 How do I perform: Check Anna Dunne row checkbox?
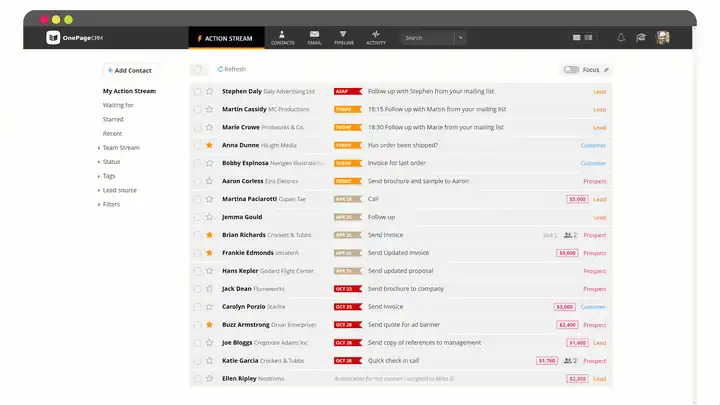[x=197, y=146]
